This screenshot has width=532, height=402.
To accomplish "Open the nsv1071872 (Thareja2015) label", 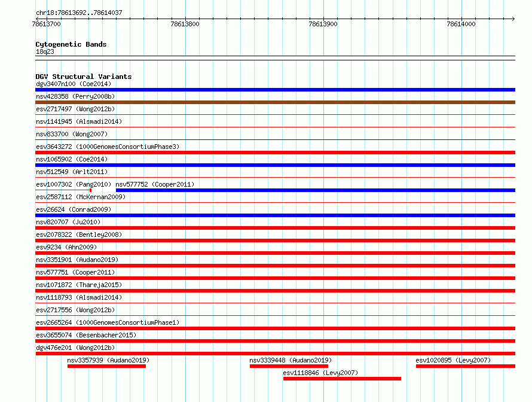I will pos(79,285).
